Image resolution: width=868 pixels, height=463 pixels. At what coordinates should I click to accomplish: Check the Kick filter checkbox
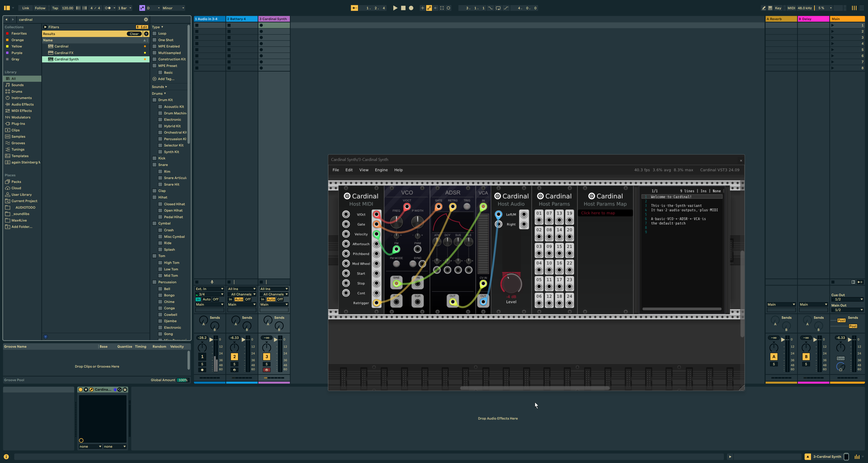pyautogui.click(x=155, y=158)
